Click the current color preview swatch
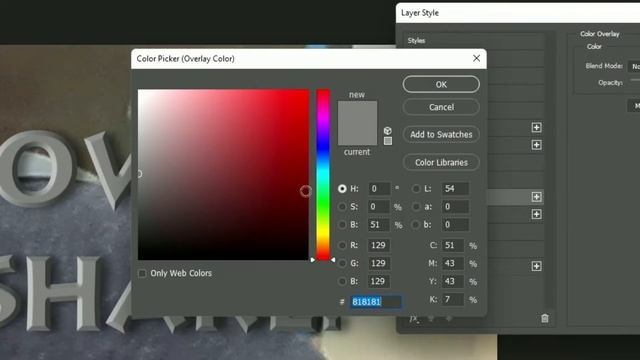Viewport: 640px width, 360px height. click(357, 134)
